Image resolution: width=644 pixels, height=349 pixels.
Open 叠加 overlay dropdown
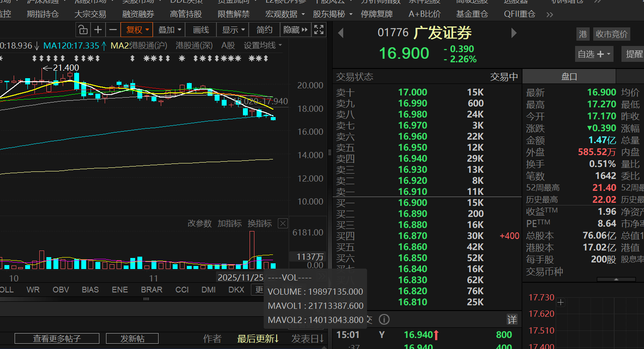pos(170,30)
